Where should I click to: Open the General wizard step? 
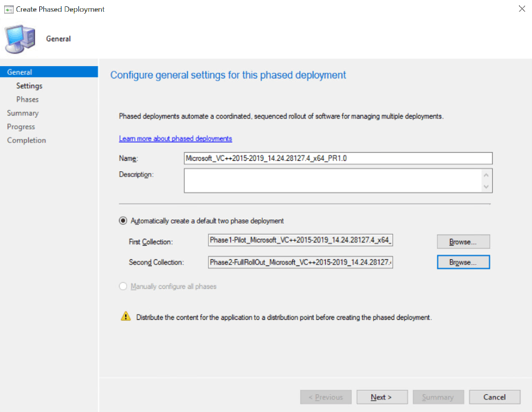19,72
